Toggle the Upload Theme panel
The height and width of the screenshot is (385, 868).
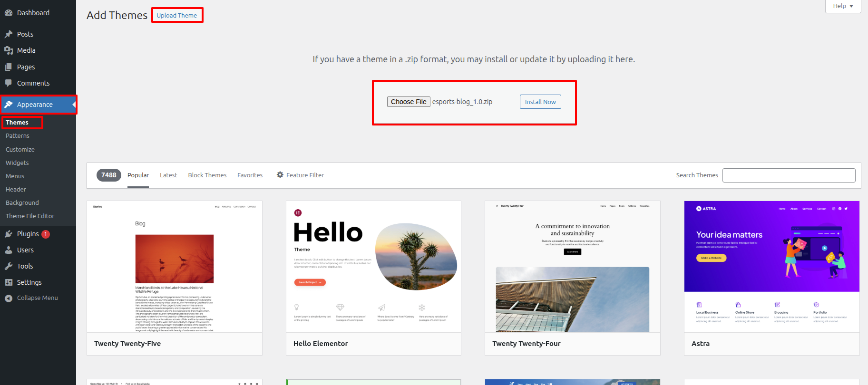(177, 15)
